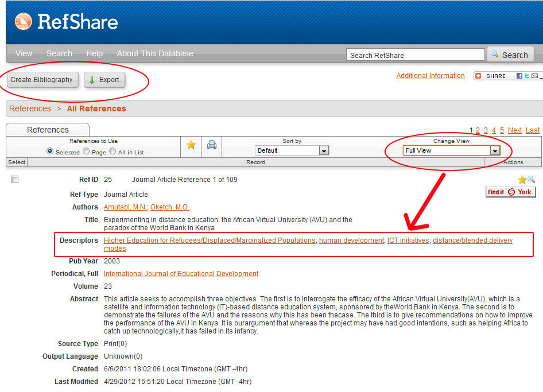543x392 pixels.
Task: Click the gold star icon beside record 25
Action: click(522, 180)
